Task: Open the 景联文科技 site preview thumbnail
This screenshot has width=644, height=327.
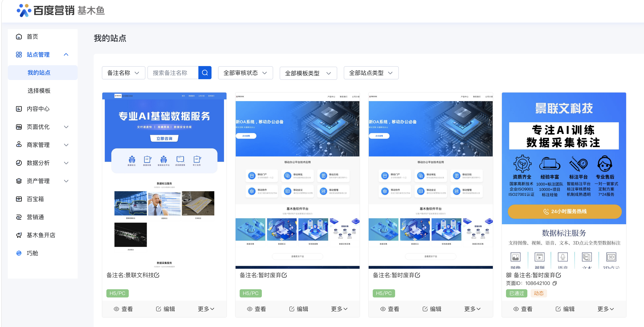Action: [x=164, y=180]
